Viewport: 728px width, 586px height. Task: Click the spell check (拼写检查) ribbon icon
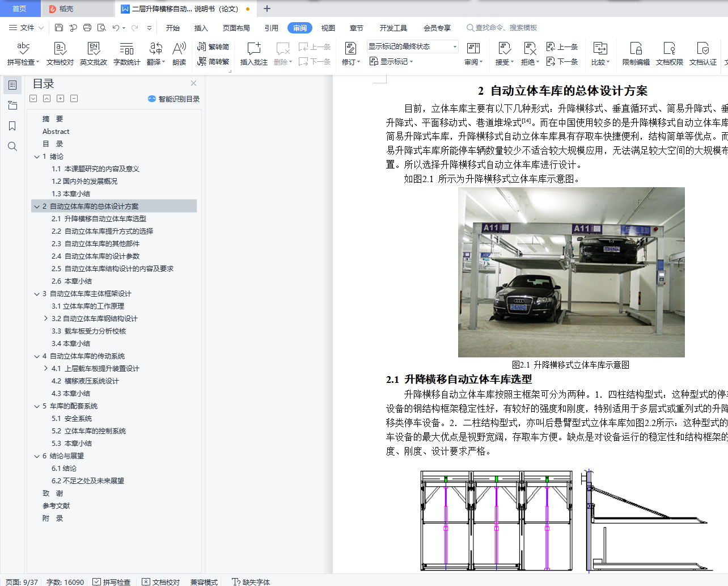pos(23,49)
